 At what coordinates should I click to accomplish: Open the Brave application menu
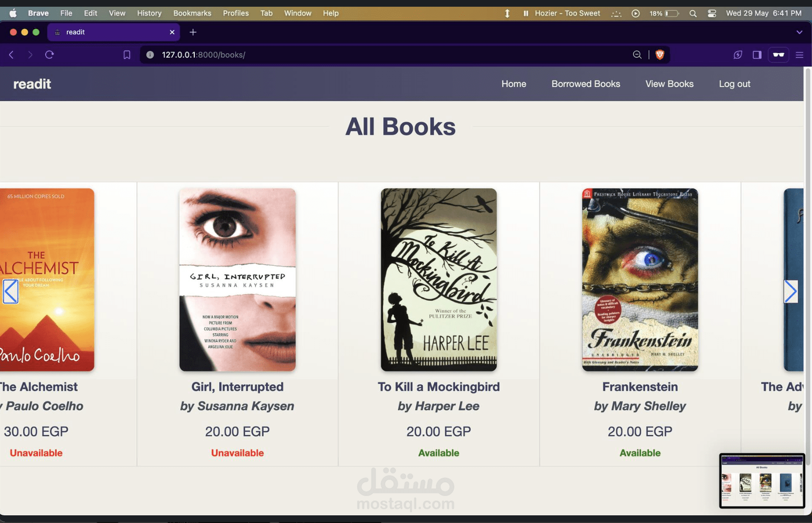tap(38, 13)
